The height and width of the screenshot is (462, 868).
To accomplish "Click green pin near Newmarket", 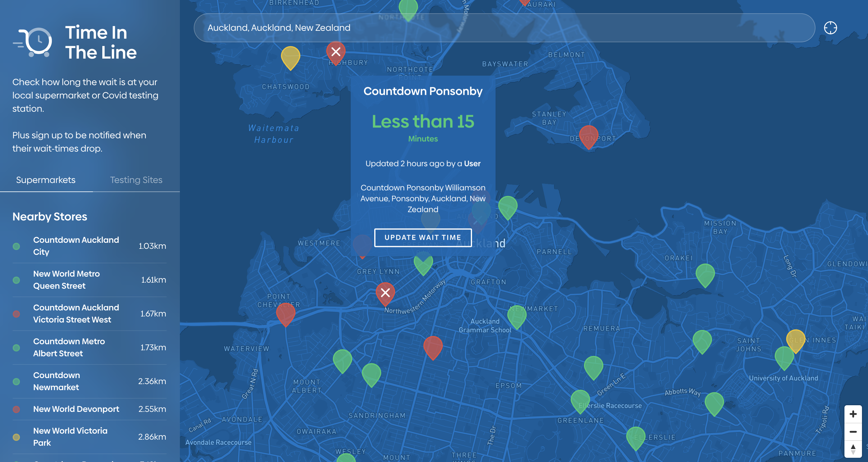I will [517, 316].
